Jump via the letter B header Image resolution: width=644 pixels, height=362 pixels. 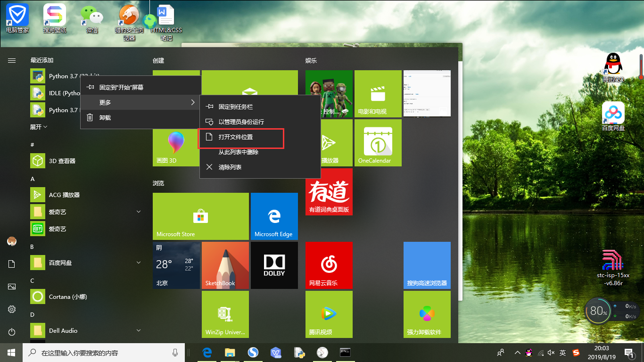(32, 247)
